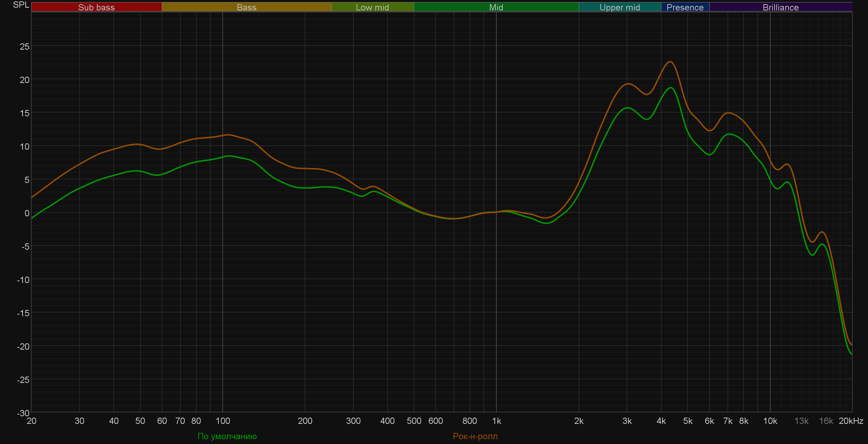Click the Sub bass band label
Screen dimensions: 868x444
96,7
